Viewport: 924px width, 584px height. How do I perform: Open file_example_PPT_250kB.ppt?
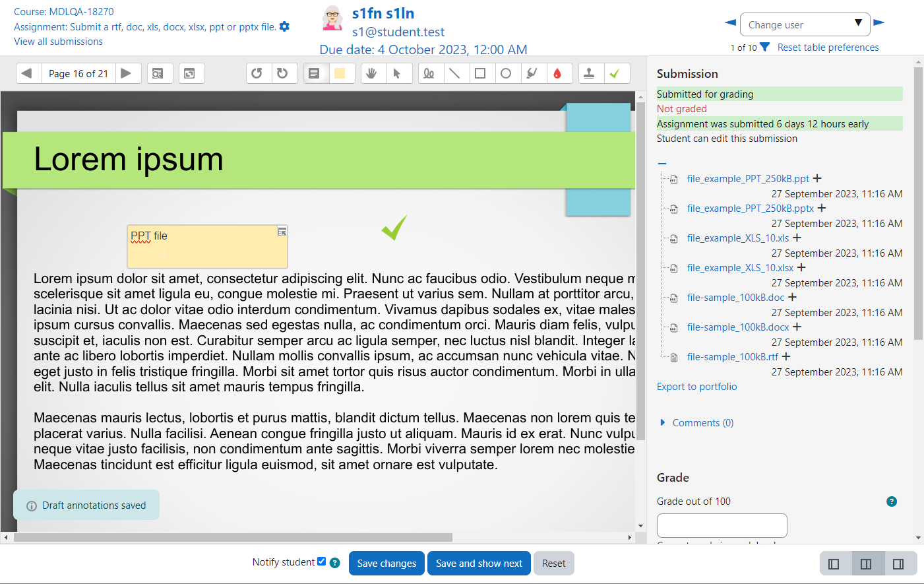click(x=748, y=179)
